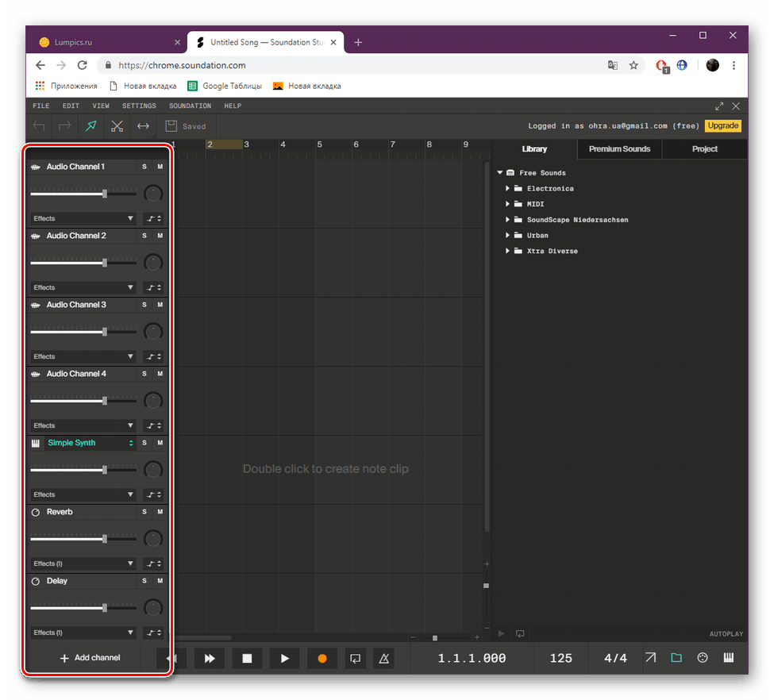Click the redo arrow in the toolbar
774x700 pixels.
click(64, 126)
